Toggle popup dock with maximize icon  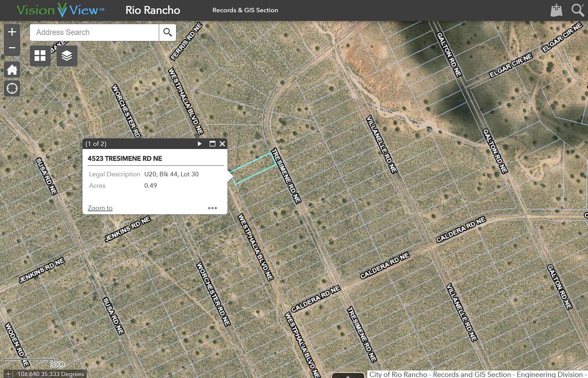click(212, 144)
